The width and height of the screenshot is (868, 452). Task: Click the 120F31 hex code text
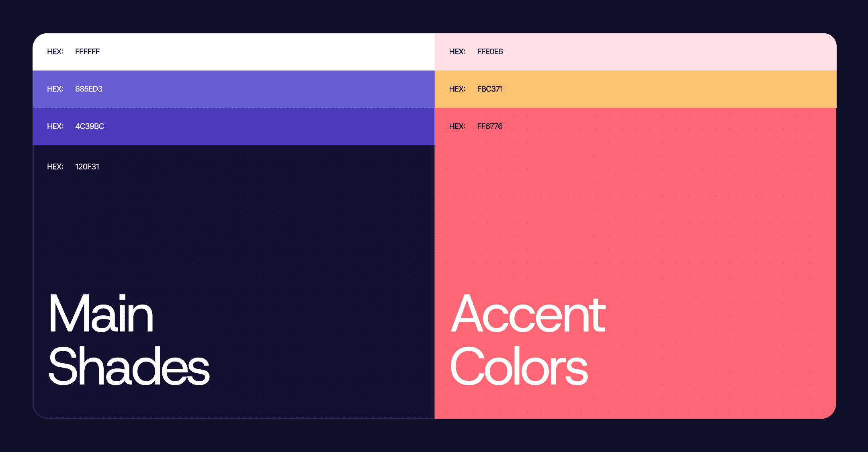[x=87, y=166]
